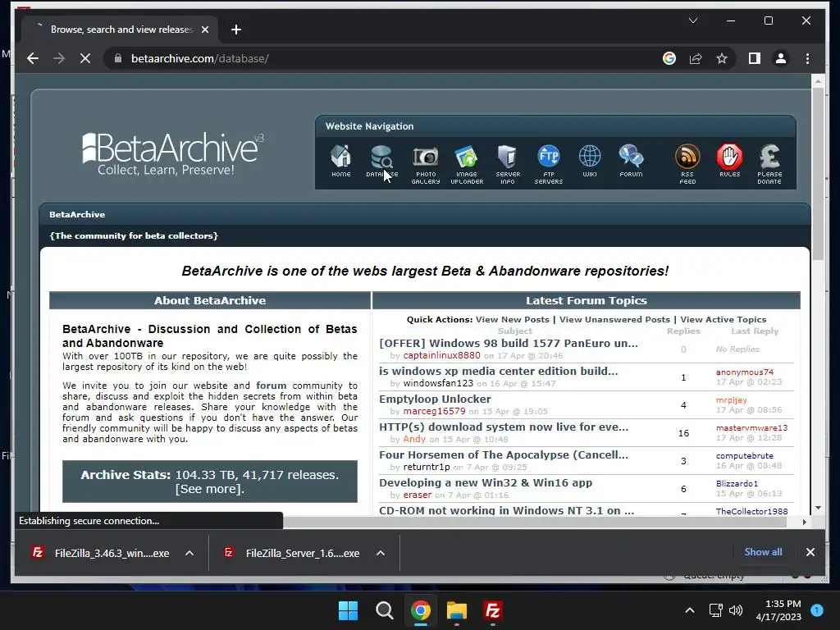Open the Home navigation icon
Screen dimensions: 840x630
point(340,161)
